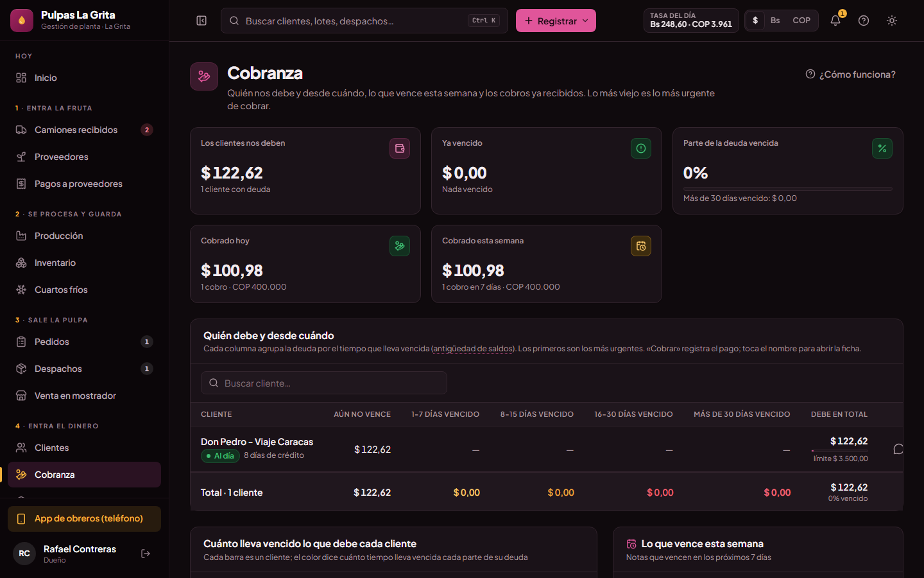The width and height of the screenshot is (924, 578).
Task: Click the Producción factory icon in sidebar
Action: point(21,236)
